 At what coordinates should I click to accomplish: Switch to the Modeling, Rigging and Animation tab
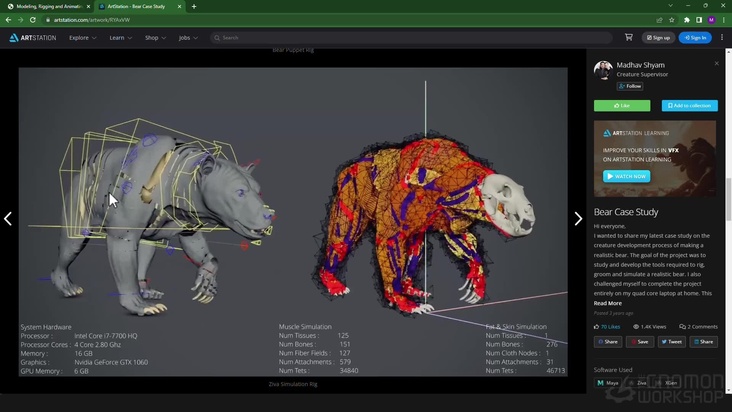[x=47, y=7]
